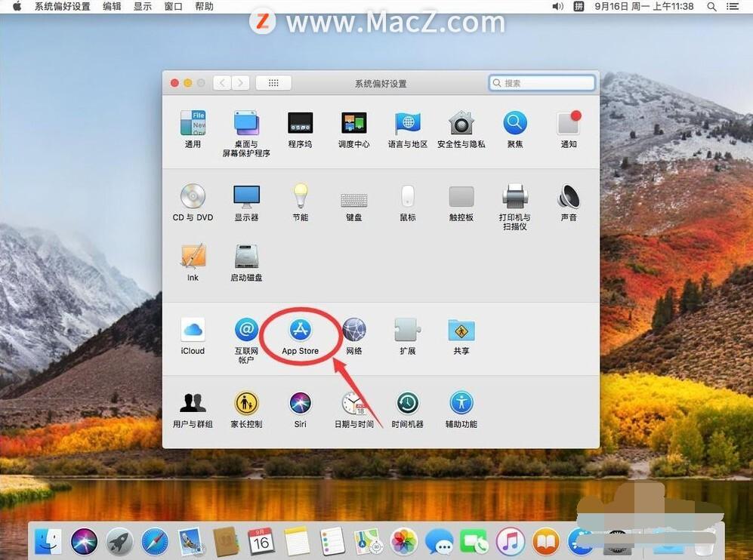Open 家长控制 preferences
Screen dimensions: 753x560
click(245, 403)
